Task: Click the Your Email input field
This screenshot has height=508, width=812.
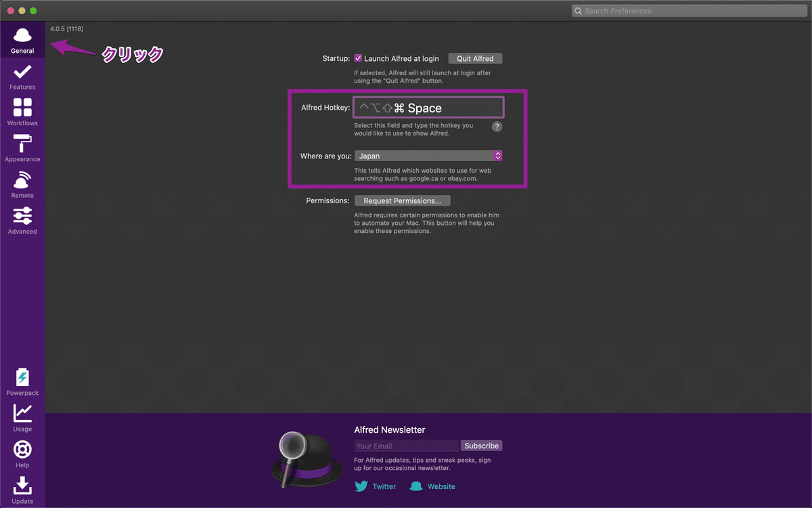Action: click(407, 446)
